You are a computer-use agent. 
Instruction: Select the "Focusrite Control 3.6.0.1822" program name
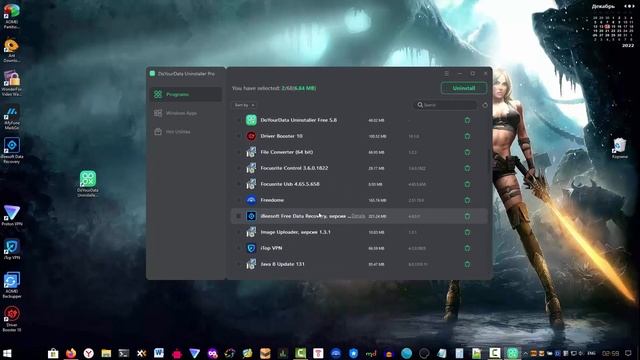point(294,168)
